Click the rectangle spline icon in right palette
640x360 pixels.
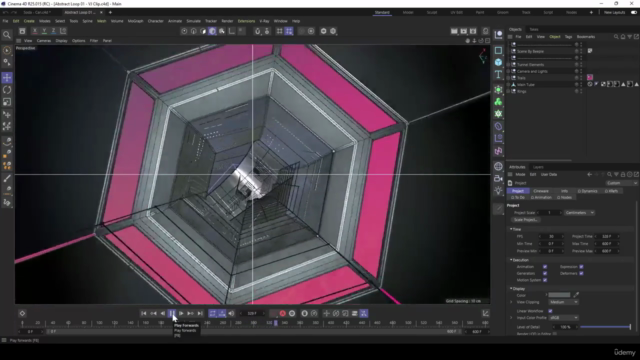pyautogui.click(x=498, y=50)
